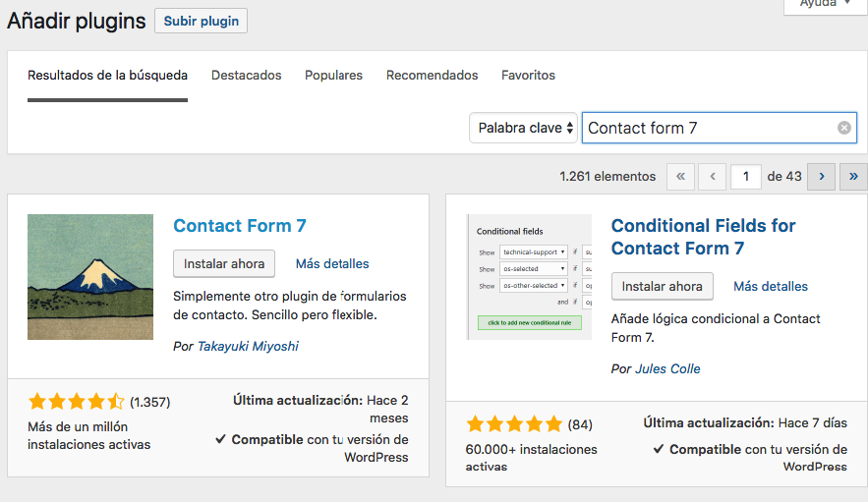Viewport: 868px width, 502px height.
Task: Go to the first results page
Action: coord(680,177)
